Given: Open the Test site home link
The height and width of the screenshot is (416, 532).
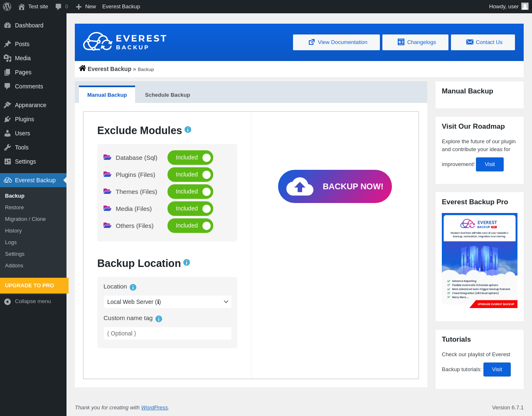Looking at the screenshot, I should tap(33, 7).
